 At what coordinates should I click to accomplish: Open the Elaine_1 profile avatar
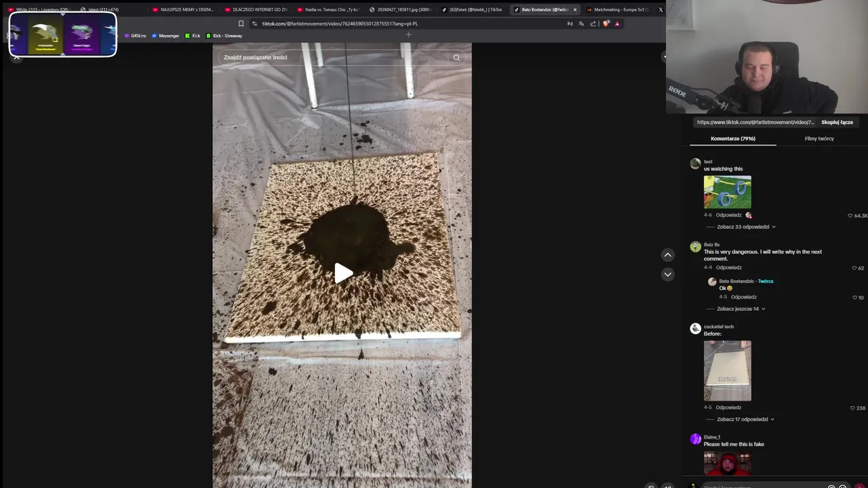click(695, 439)
